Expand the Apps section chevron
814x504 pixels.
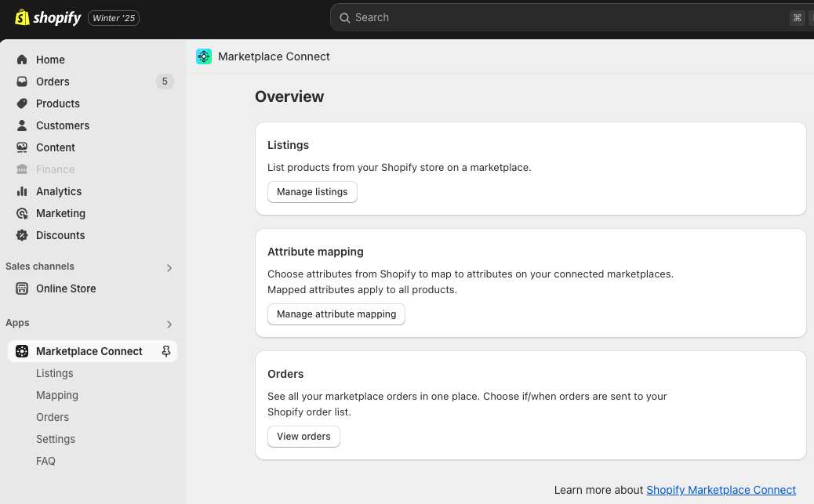point(169,325)
